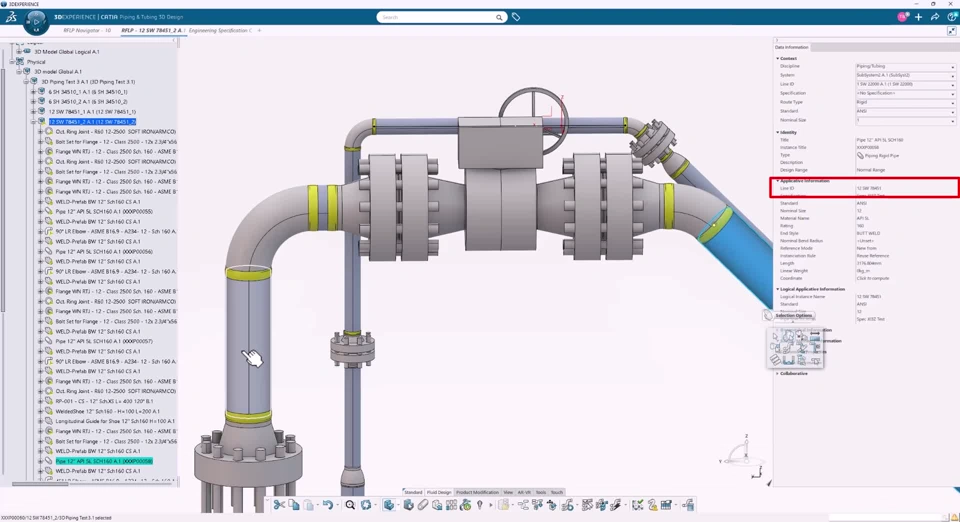Viewport: 960px width, 522px height.
Task: Select the Data Information tab
Action: 792,47
